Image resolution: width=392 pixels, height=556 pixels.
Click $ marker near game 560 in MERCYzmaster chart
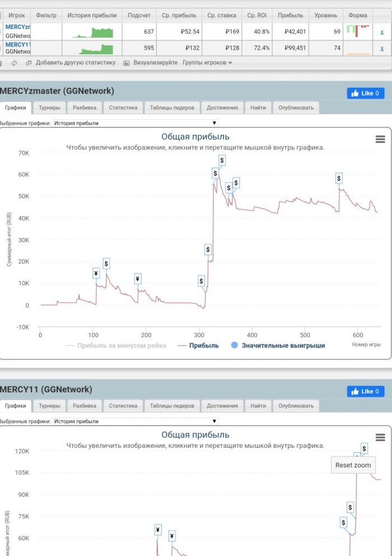coord(339,179)
